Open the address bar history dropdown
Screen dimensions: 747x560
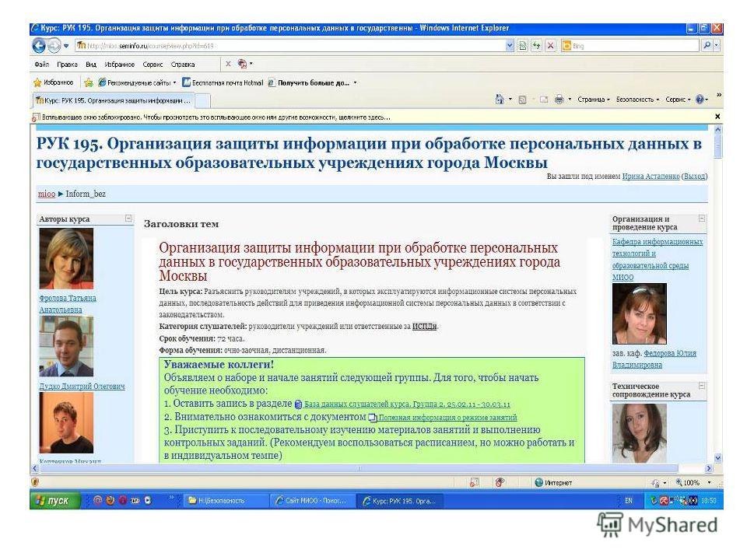click(510, 46)
